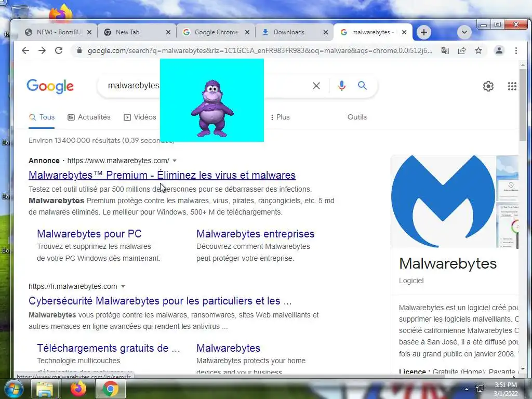Select the Chrome taskbar button
The width and height of the screenshot is (532, 399).
pos(111,389)
